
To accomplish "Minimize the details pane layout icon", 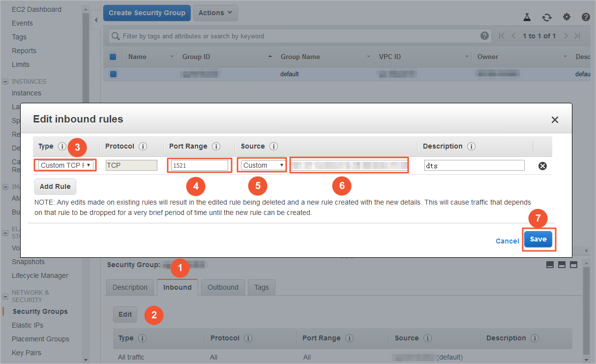I will click(550, 265).
